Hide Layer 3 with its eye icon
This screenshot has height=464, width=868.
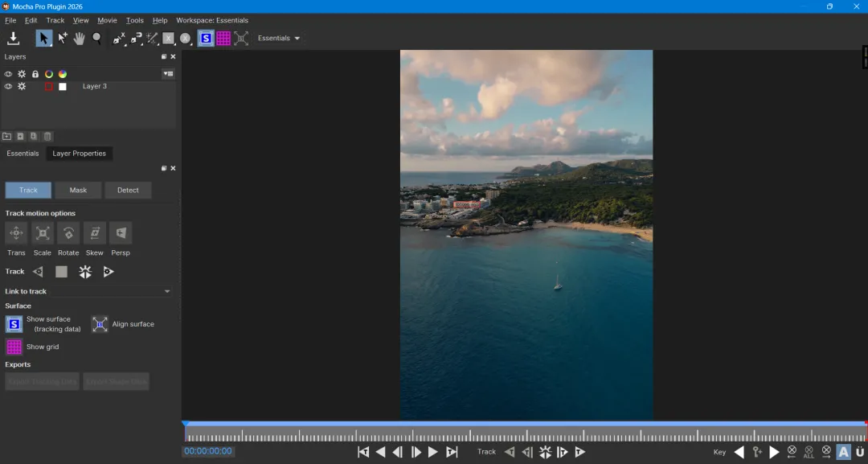(x=9, y=86)
